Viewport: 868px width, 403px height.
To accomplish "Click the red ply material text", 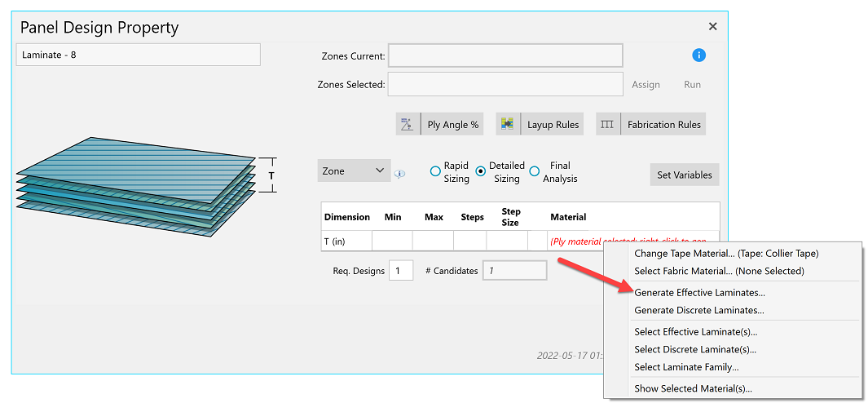I will 628,241.
